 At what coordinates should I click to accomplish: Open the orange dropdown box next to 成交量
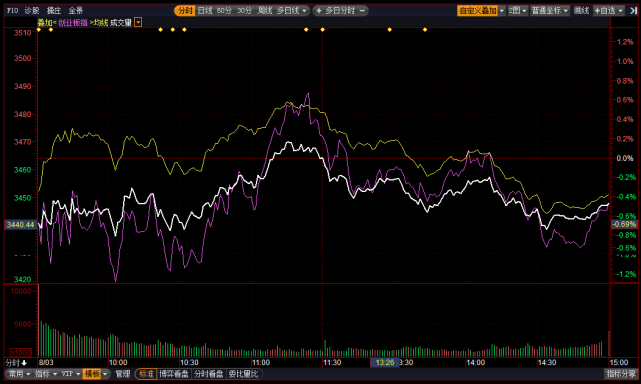(x=138, y=22)
